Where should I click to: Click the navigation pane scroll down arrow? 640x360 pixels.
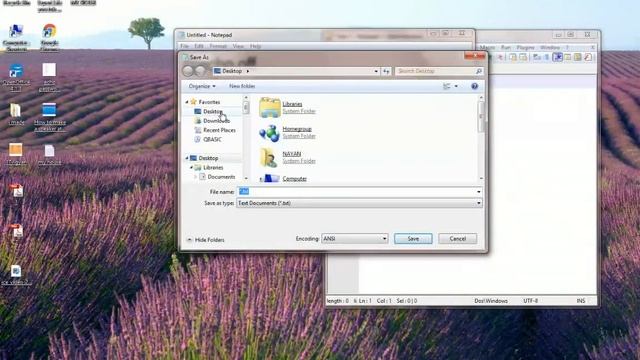pyautogui.click(x=246, y=178)
